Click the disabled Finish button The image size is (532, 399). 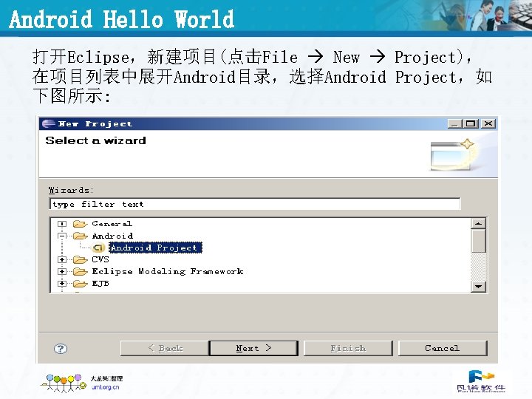pyautogui.click(x=348, y=348)
